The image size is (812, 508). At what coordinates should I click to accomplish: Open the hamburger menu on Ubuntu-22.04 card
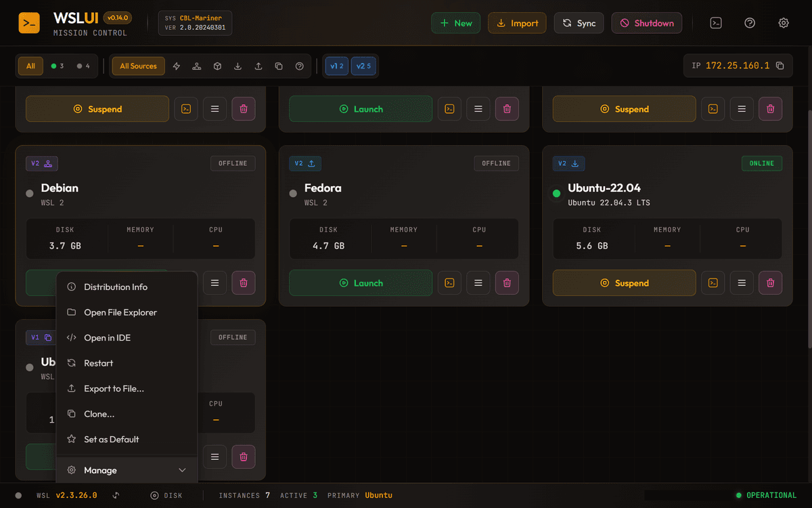(741, 282)
